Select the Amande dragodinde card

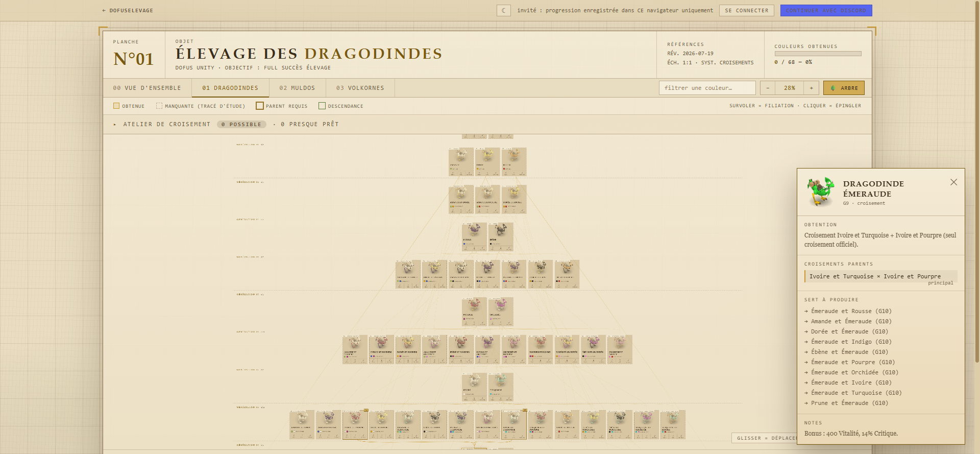point(461,162)
